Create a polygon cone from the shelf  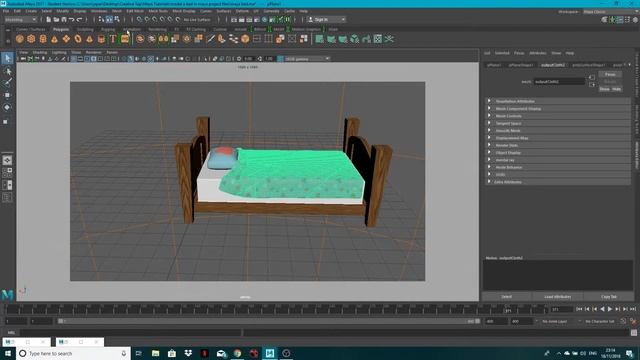(54, 39)
